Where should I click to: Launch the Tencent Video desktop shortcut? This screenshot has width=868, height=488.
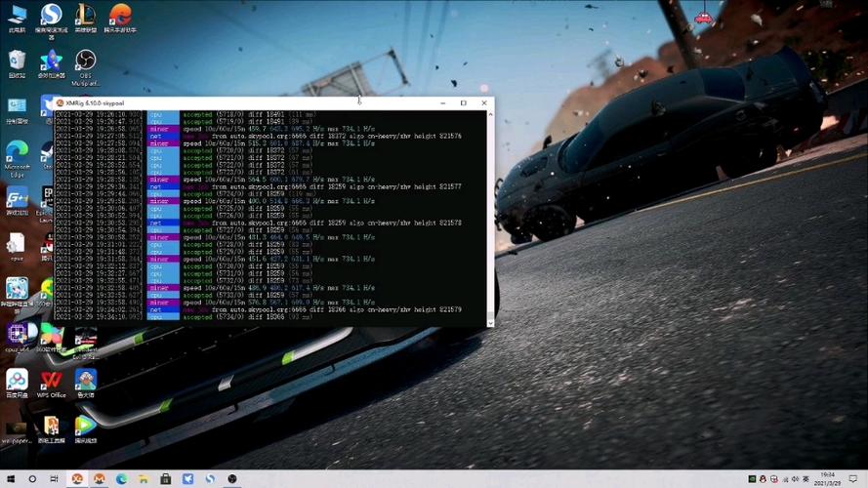point(86,429)
